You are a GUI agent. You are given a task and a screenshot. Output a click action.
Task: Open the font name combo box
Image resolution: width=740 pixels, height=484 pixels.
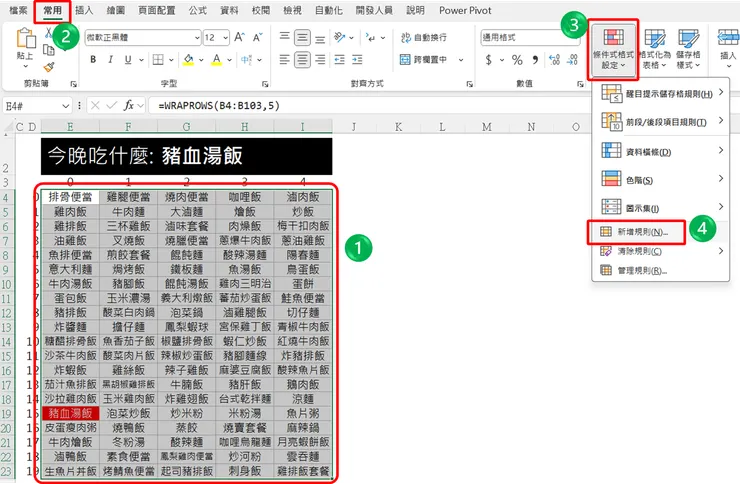tap(143, 37)
